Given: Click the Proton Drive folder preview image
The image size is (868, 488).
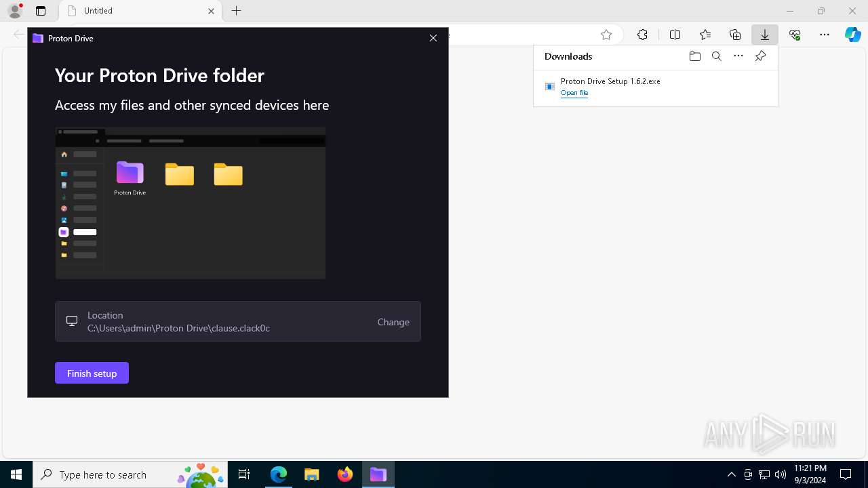Looking at the screenshot, I should [191, 203].
